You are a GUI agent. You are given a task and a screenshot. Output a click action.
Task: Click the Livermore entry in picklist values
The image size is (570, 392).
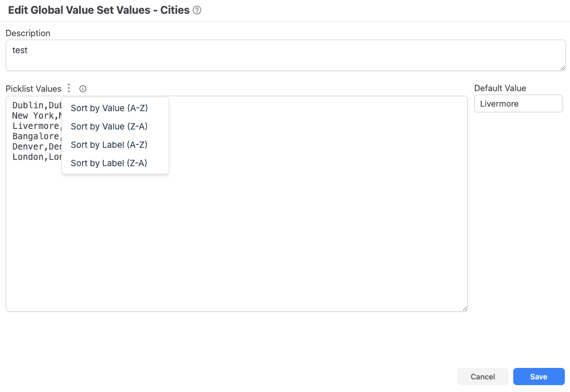(36, 126)
